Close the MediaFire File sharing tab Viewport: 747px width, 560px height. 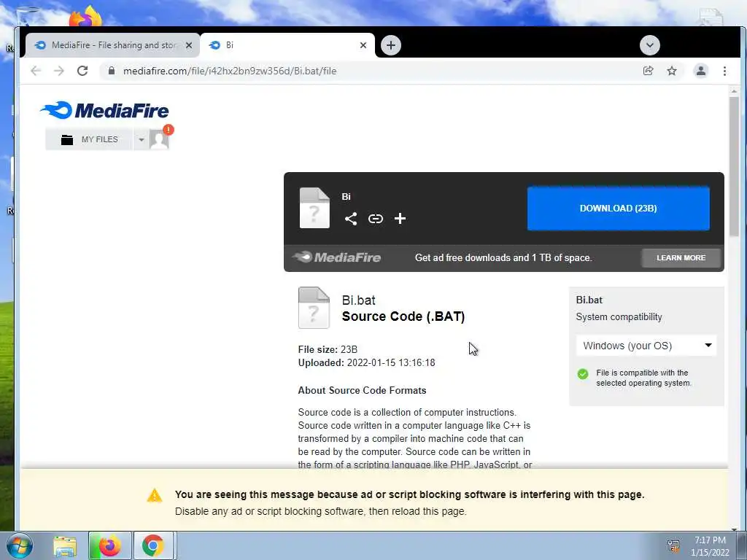189,45
